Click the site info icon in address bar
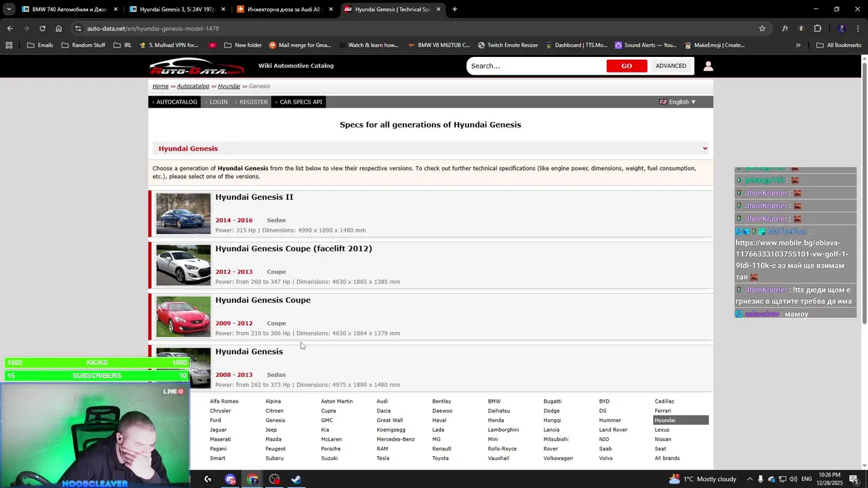868x488 pixels. [x=79, y=28]
